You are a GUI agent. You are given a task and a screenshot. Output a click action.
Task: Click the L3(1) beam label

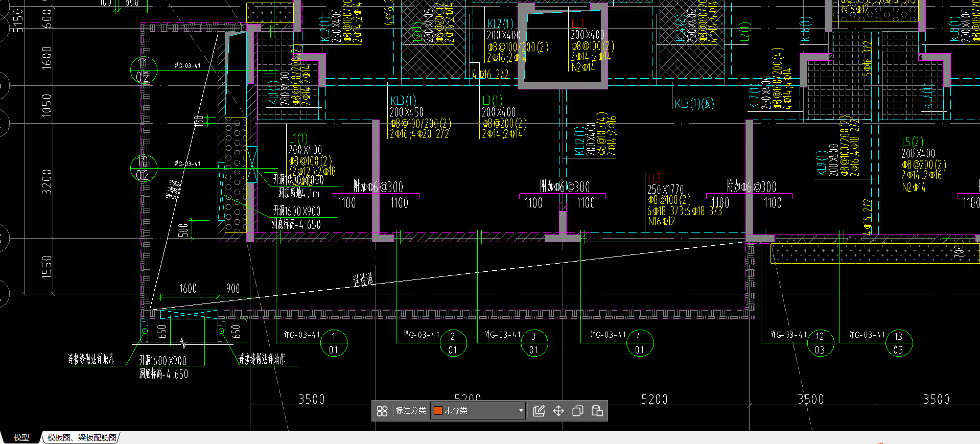tap(493, 101)
